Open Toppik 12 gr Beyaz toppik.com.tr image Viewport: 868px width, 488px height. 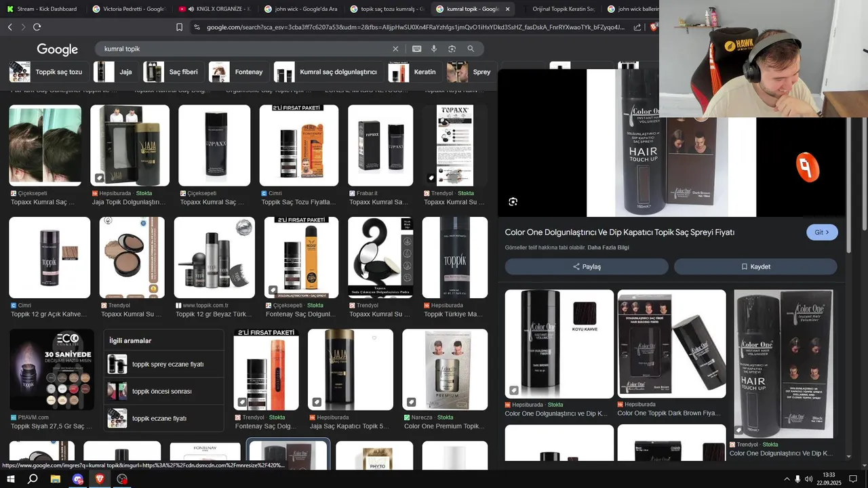[x=214, y=258]
